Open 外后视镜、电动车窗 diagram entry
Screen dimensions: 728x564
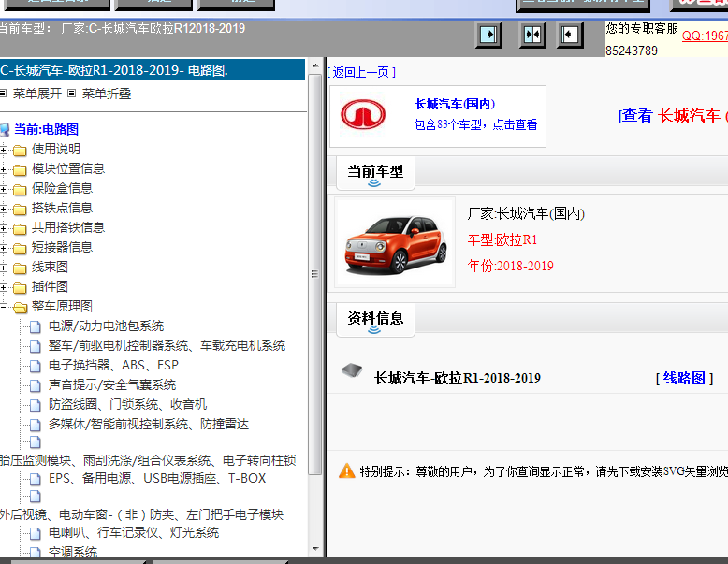pos(141,514)
